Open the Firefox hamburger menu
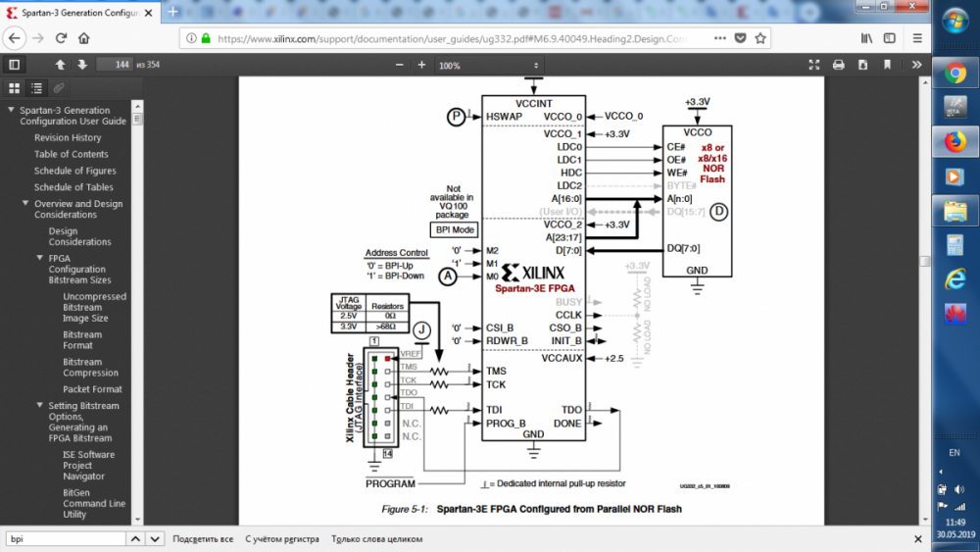This screenshot has width=980, height=552. 917,38
